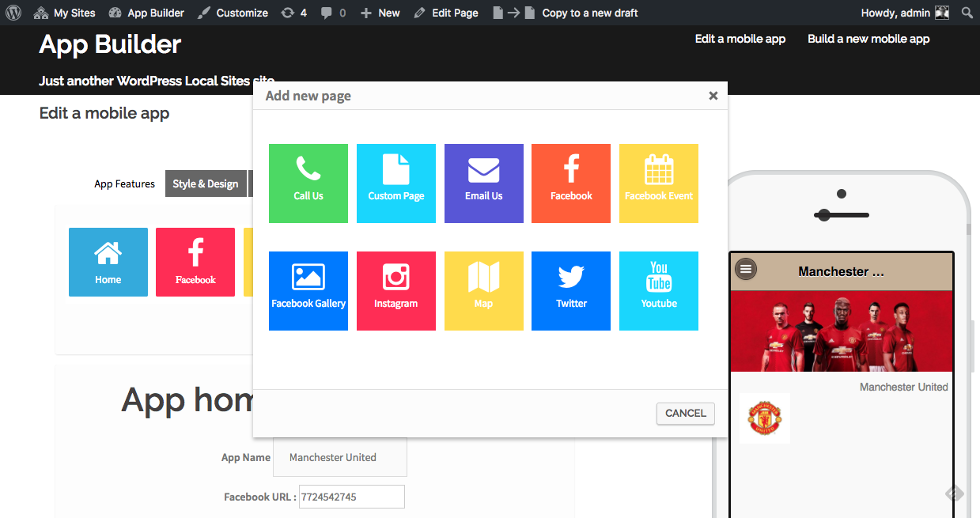Choose the Facebook Gallery tile
The image size is (980, 518).
[308, 291]
